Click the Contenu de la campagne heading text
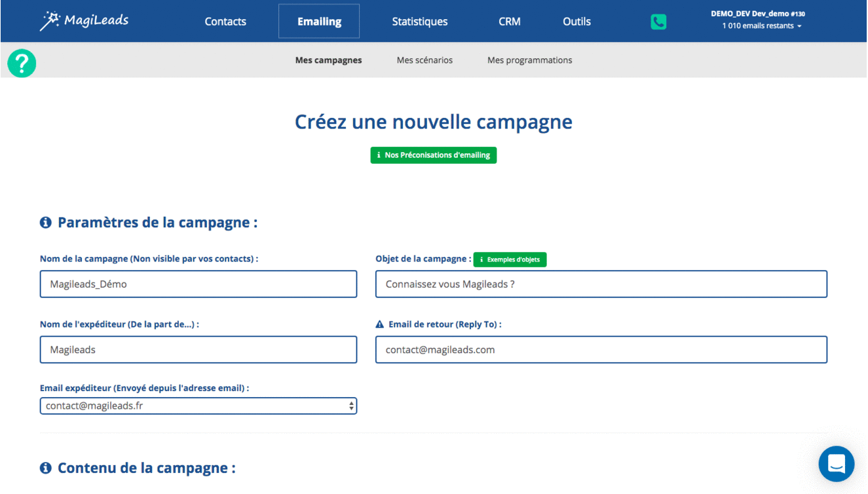This screenshot has height=494, width=868. 147,468
